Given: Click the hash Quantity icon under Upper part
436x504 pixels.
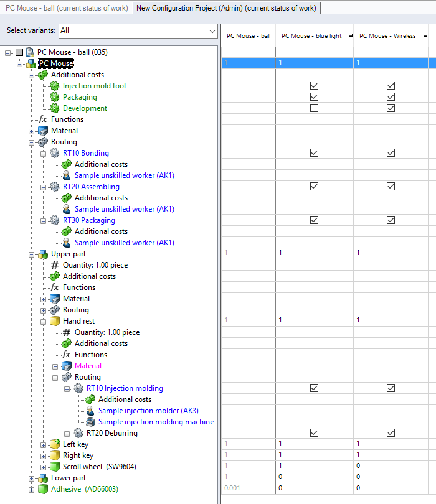Looking at the screenshot, I should point(55,265).
